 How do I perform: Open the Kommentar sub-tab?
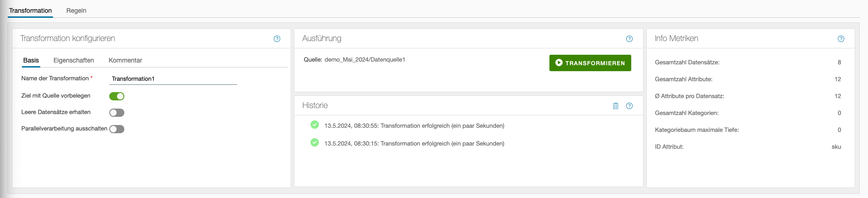tap(125, 60)
